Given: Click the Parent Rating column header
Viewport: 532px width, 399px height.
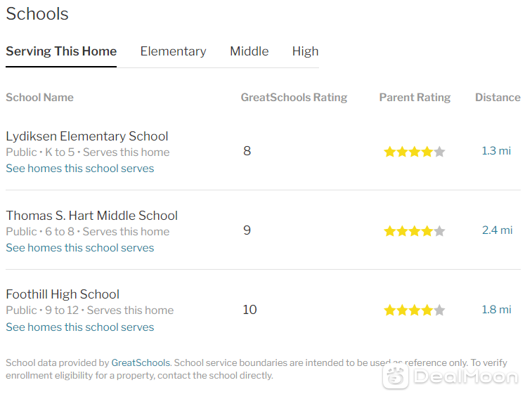Looking at the screenshot, I should pos(415,98).
